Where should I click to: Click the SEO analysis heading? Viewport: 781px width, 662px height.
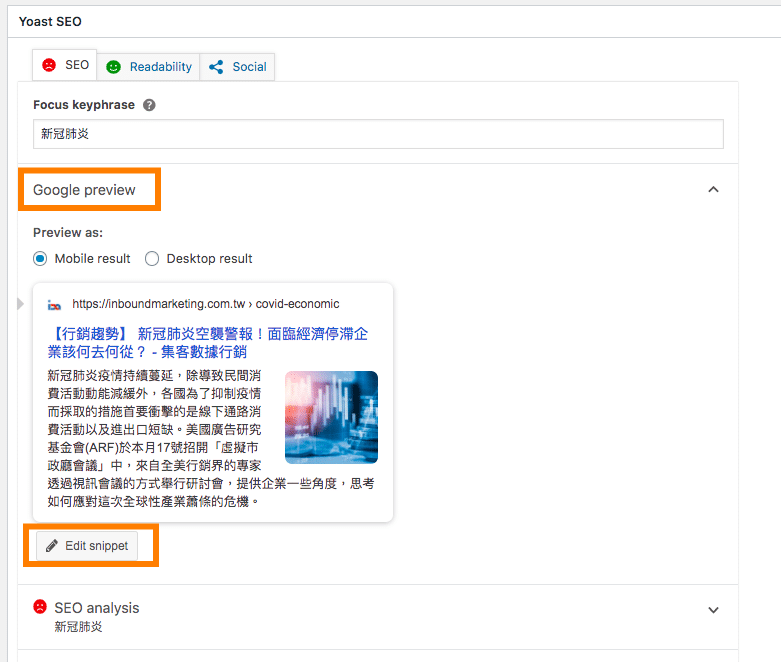(97, 608)
